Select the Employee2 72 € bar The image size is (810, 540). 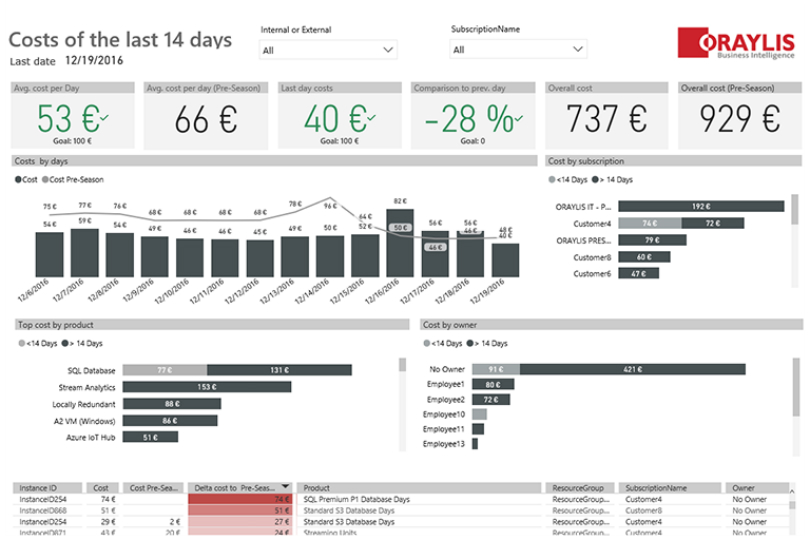(491, 399)
